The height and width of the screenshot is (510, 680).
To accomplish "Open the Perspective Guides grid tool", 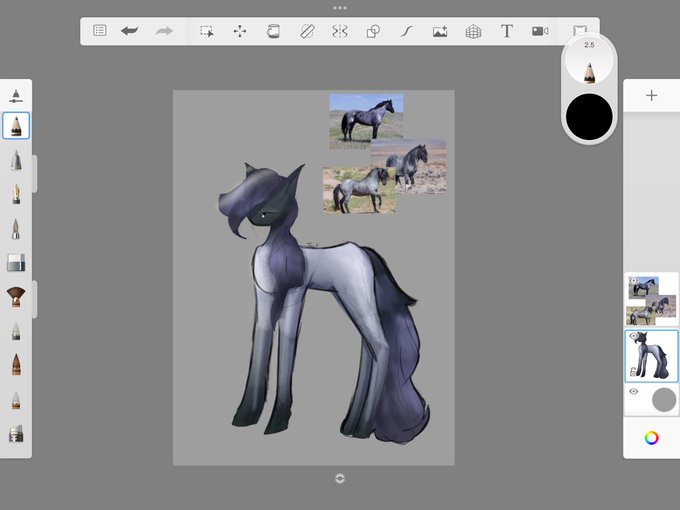I will (473, 31).
